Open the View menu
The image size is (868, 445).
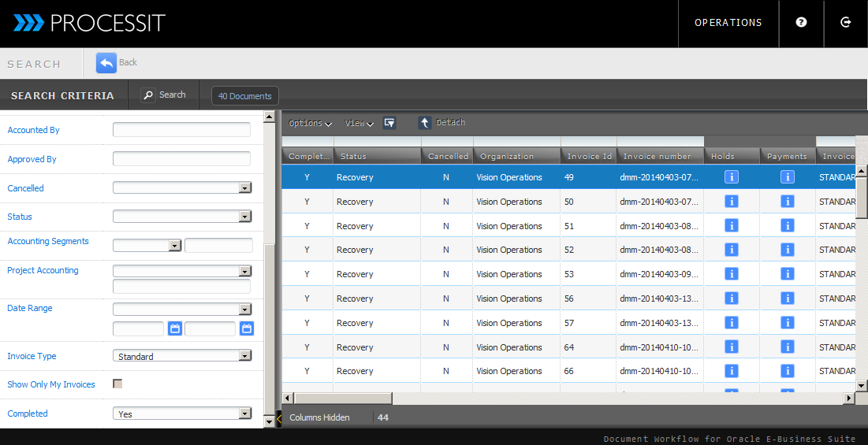click(359, 123)
